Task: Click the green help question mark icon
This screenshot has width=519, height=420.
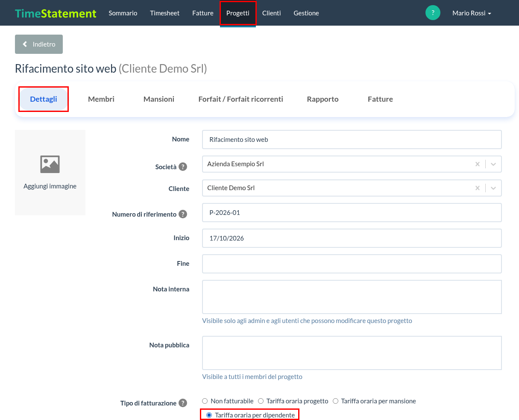Action: tap(433, 13)
